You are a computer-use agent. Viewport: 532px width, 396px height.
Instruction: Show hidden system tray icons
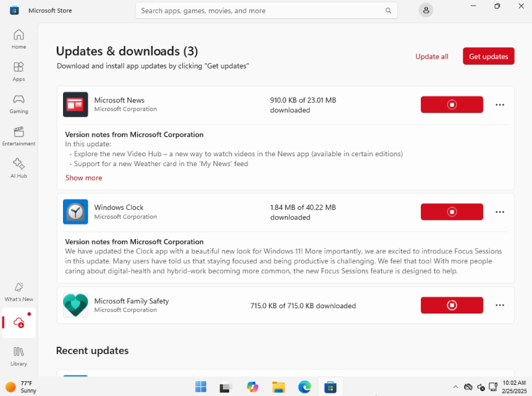pyautogui.click(x=455, y=387)
